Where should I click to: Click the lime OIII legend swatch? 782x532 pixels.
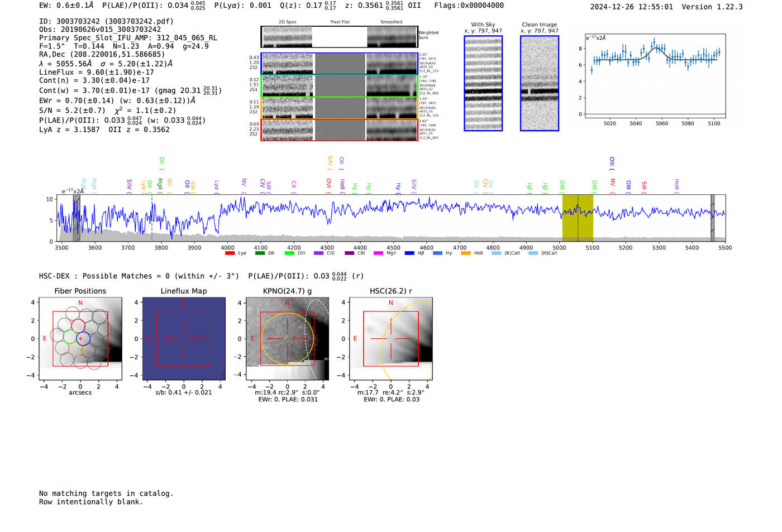click(x=289, y=253)
